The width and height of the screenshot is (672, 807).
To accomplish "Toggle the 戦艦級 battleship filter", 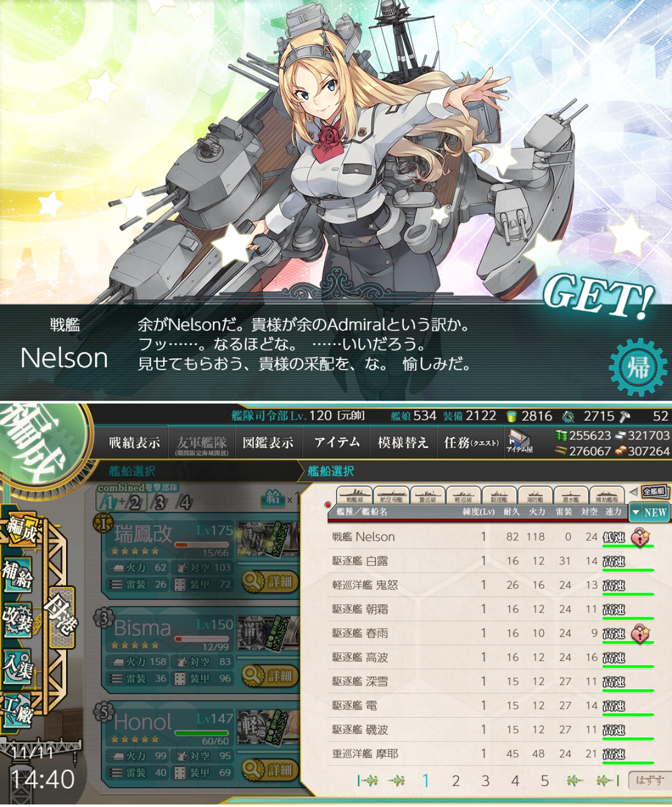I will pyautogui.click(x=354, y=496).
